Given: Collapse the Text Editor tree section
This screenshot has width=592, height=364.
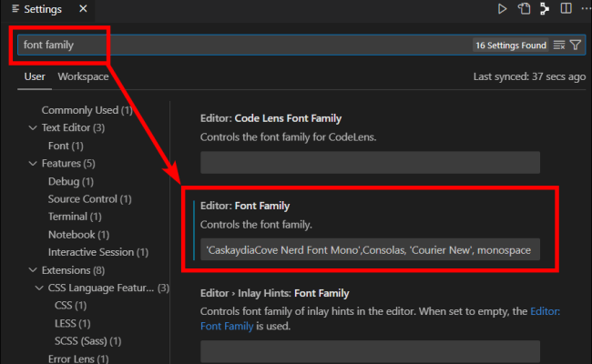Looking at the screenshot, I should [x=33, y=128].
